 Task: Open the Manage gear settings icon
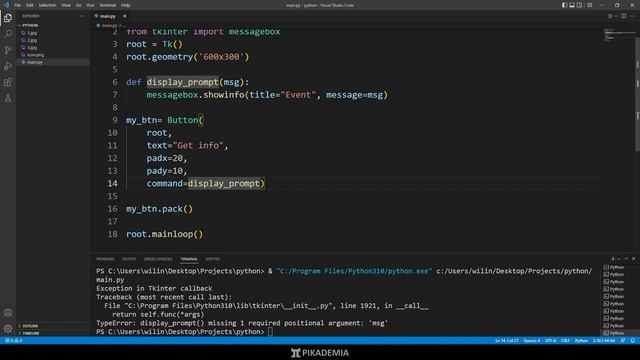pyautogui.click(x=8, y=328)
